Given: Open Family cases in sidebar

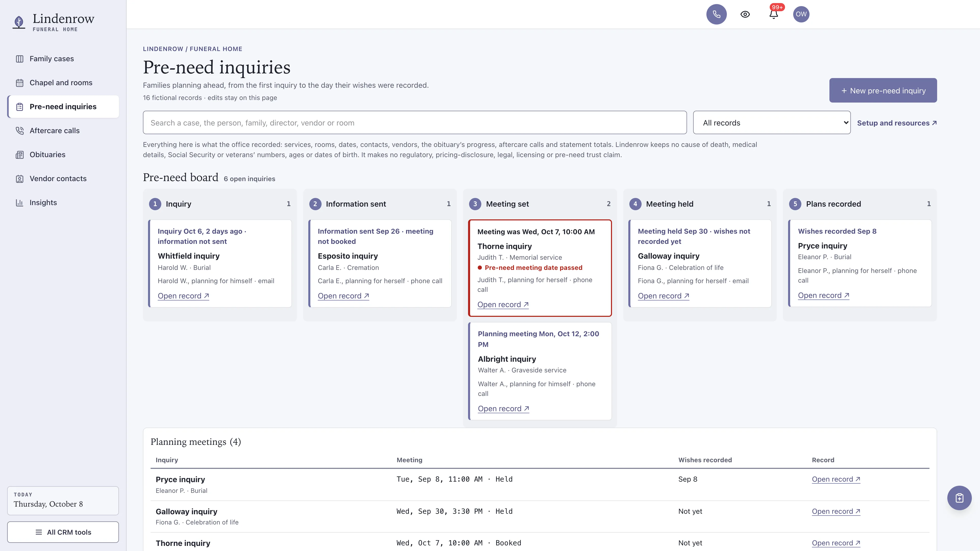Looking at the screenshot, I should pyautogui.click(x=63, y=59).
